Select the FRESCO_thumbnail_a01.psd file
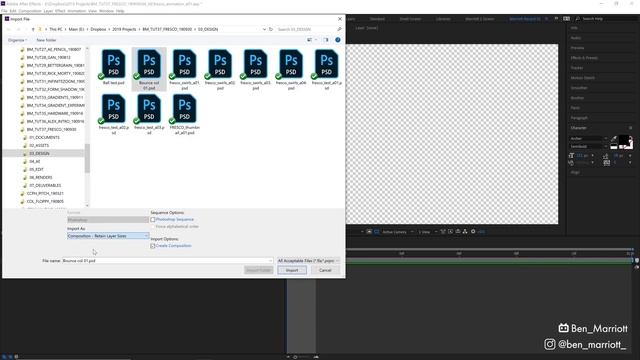 point(184,113)
